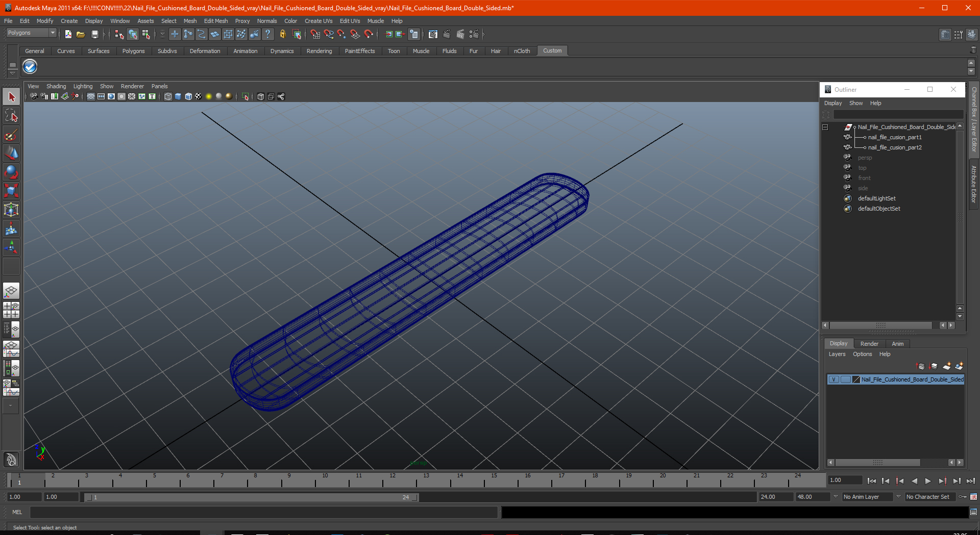This screenshot has width=980, height=535.
Task: Click the range slider bar
Action: tap(251, 497)
